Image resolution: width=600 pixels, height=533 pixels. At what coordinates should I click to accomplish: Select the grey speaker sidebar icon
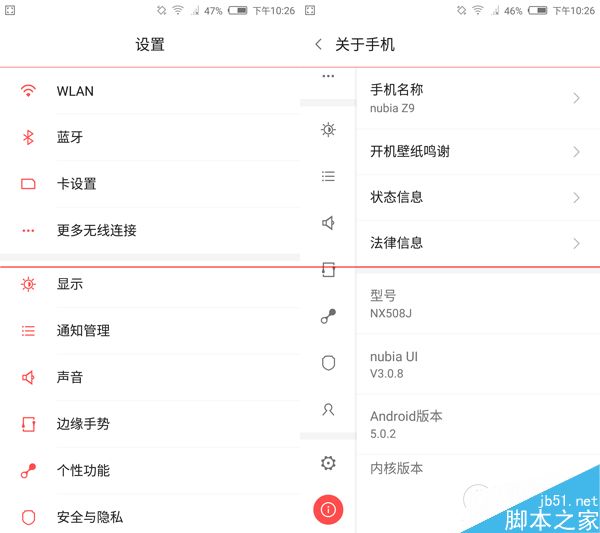pos(328,223)
